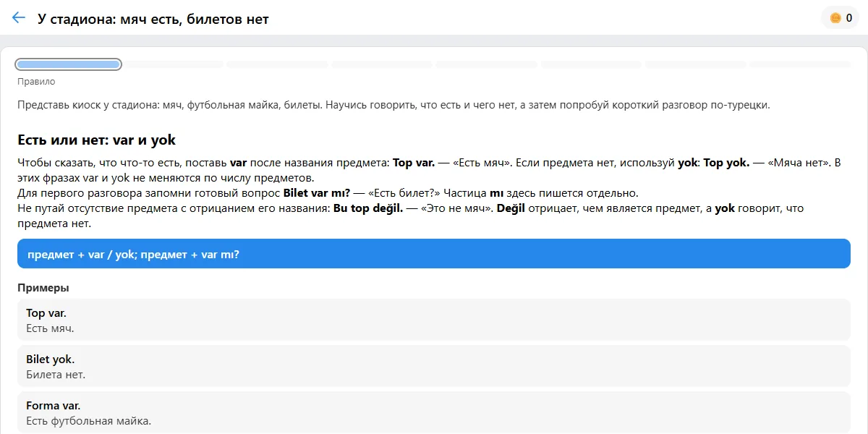Viewport: 868px width, 434px height.
Task: Jump to the last lesson progress step
Action: click(x=800, y=64)
